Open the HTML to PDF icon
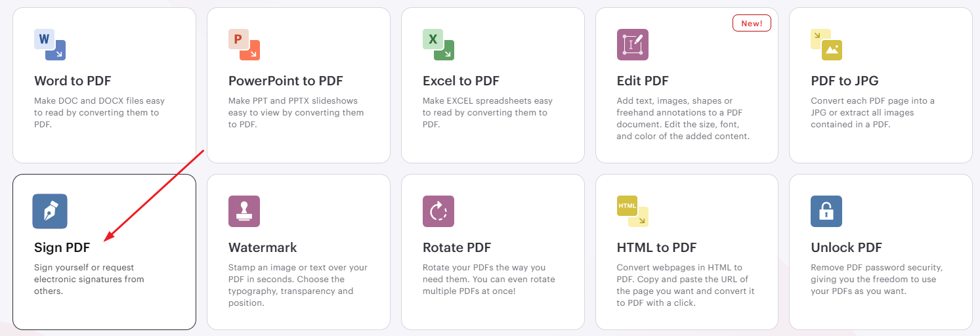 [633, 211]
